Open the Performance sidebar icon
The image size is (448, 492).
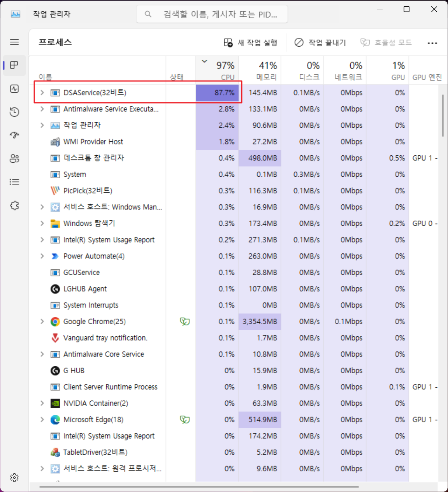pyautogui.click(x=14, y=89)
